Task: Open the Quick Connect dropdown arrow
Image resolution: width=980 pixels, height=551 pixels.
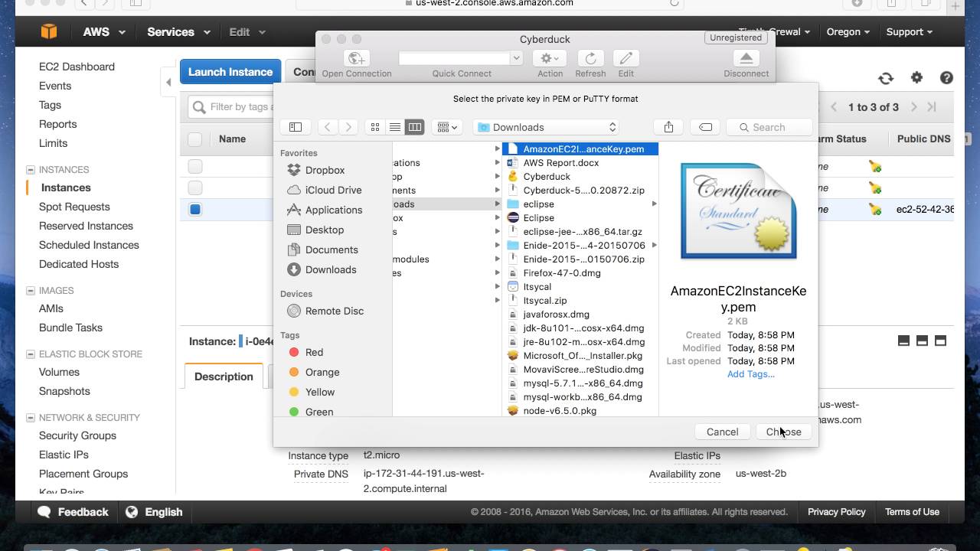Action: click(x=516, y=58)
